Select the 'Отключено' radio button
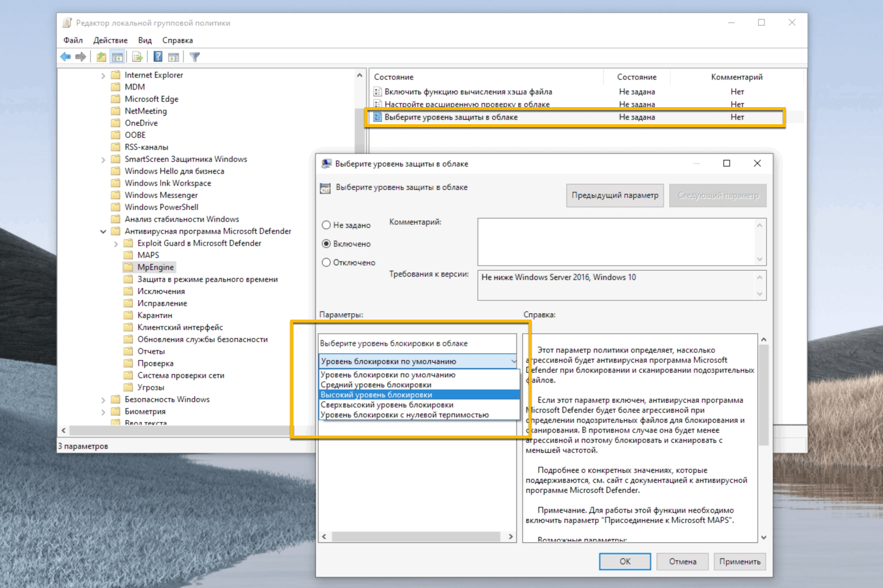This screenshot has width=883, height=588. tap(326, 263)
